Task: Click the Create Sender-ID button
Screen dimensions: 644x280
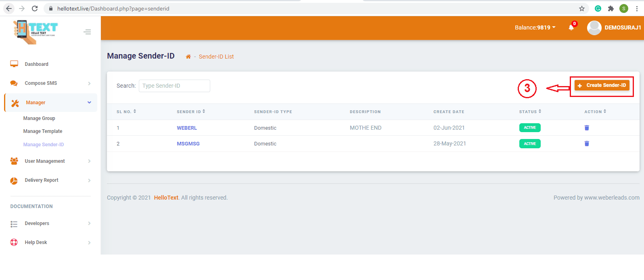Action: point(602,85)
